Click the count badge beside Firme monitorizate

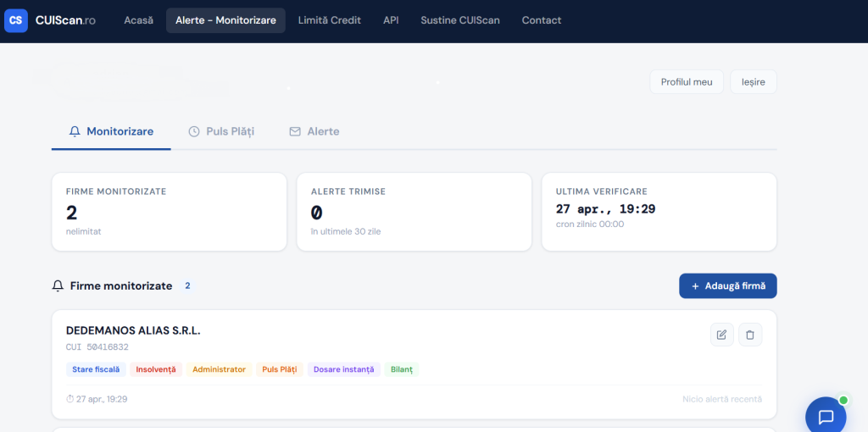point(187,286)
